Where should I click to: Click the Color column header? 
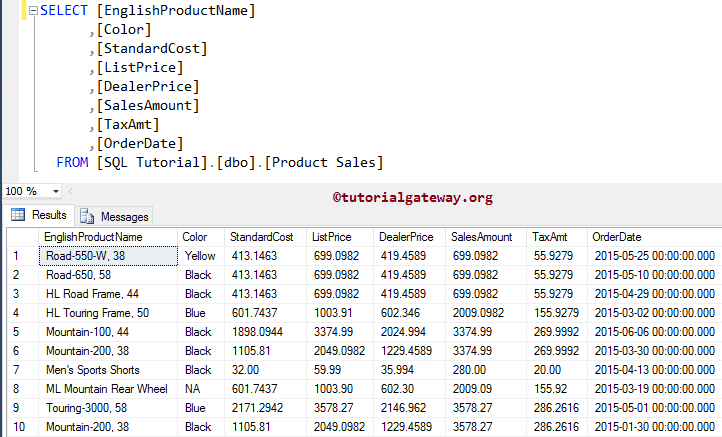(201, 237)
